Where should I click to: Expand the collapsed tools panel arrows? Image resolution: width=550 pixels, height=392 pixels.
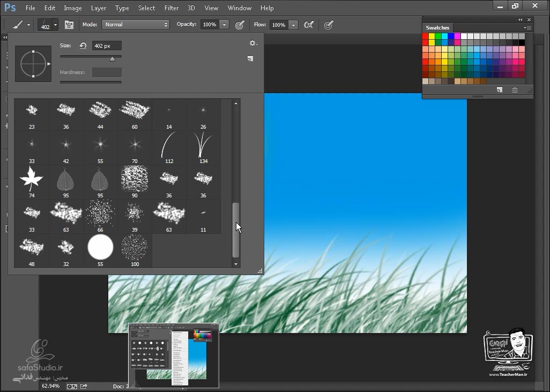click(5, 37)
